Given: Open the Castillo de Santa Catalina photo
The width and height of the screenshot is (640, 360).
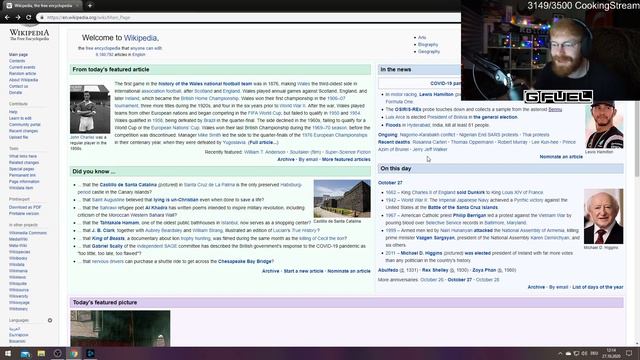Looking at the screenshot, I should point(342,199).
